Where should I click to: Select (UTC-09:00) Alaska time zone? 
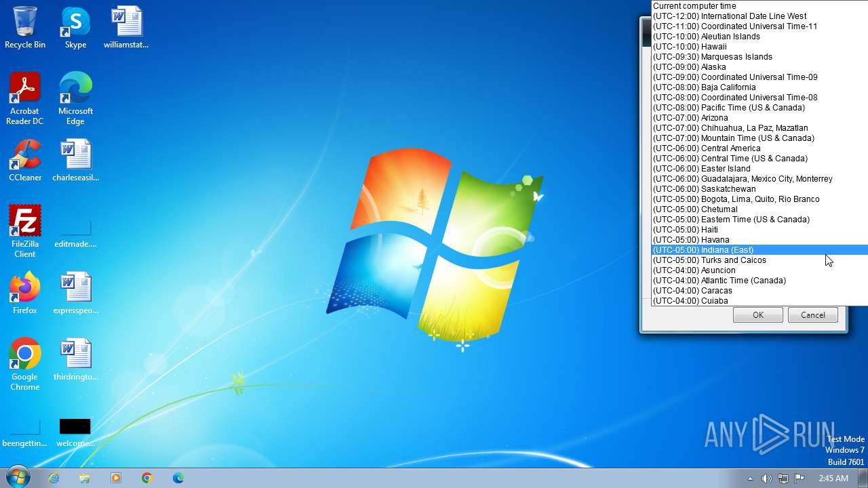click(760, 67)
